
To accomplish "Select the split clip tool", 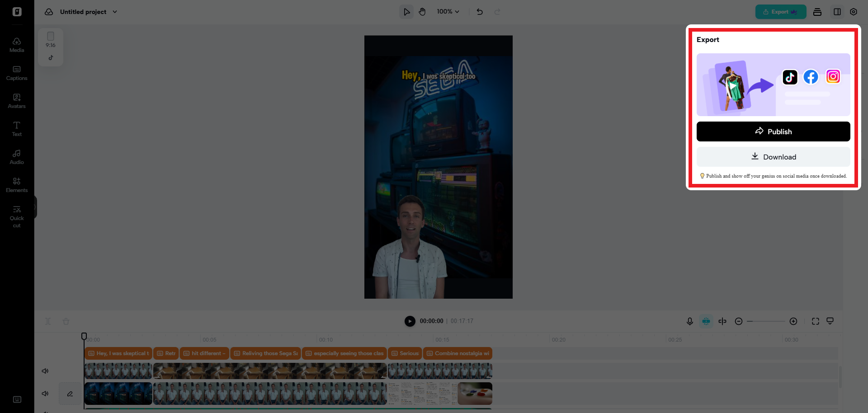I will click(x=722, y=321).
